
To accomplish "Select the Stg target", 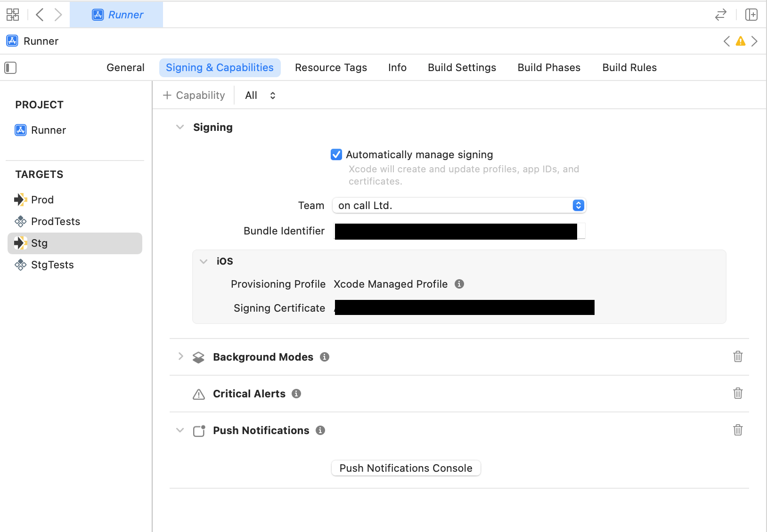I will tap(75, 243).
